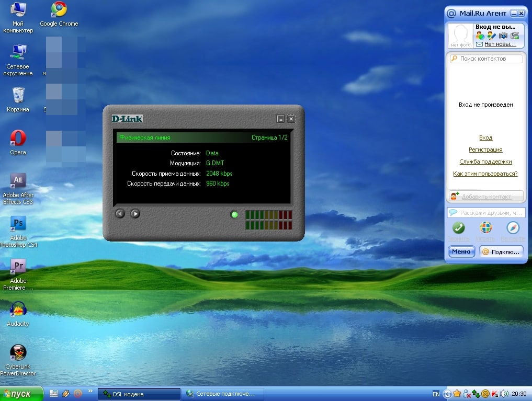This screenshot has width=532, height=401.
Task: Open Служба поддержки link
Action: [x=485, y=162]
